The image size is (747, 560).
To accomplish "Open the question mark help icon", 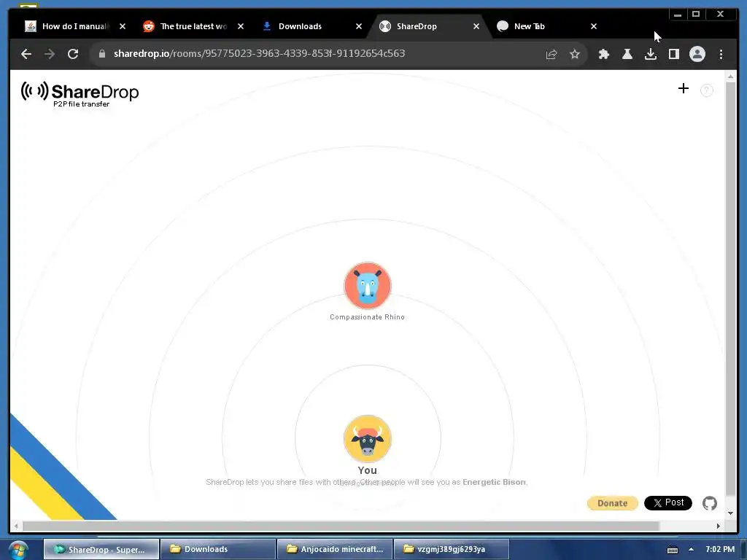I will point(706,90).
